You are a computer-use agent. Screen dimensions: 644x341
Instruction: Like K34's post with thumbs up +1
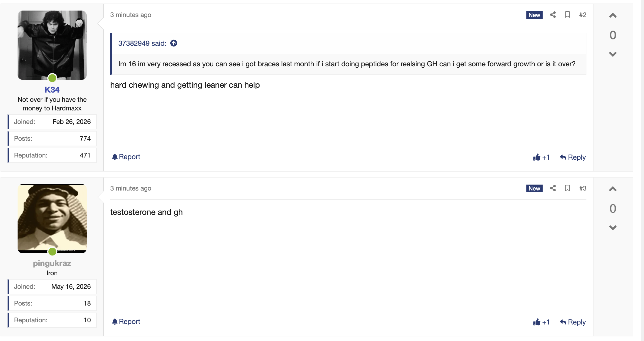point(541,157)
